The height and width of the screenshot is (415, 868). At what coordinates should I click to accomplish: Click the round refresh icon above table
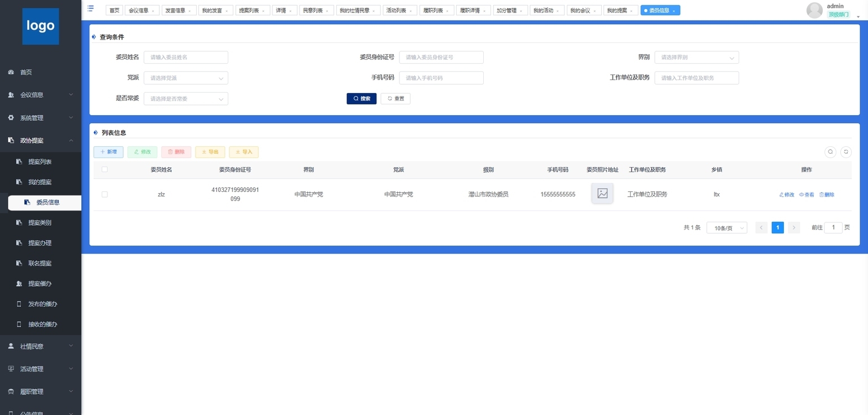click(x=846, y=151)
